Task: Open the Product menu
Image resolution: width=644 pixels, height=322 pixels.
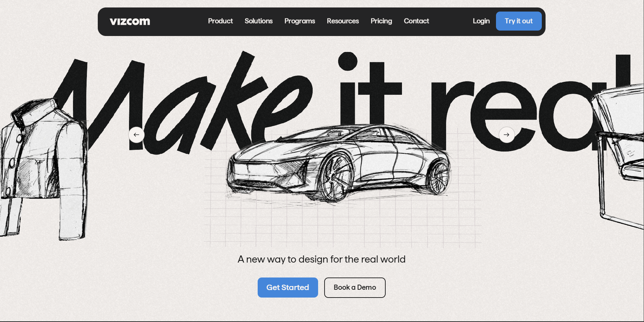Action: (x=220, y=21)
